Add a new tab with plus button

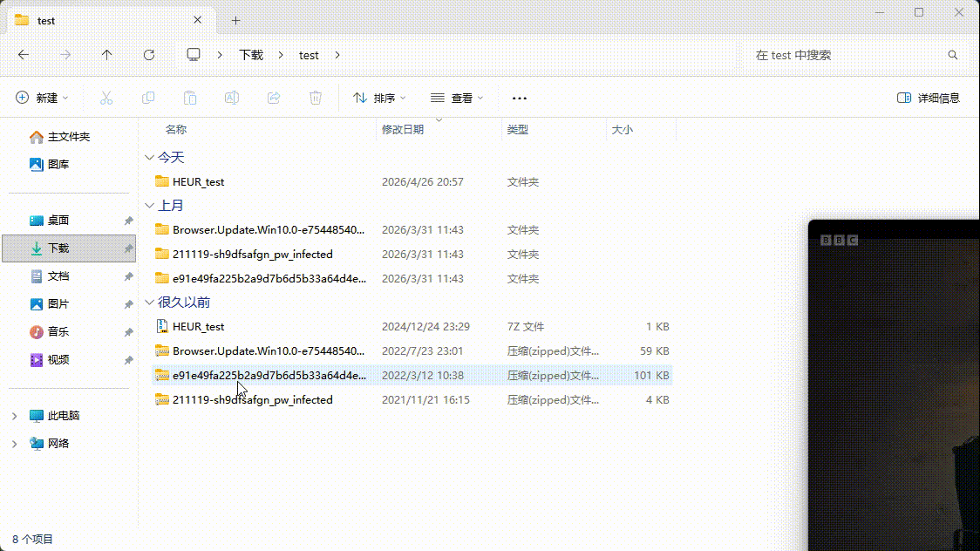point(235,21)
